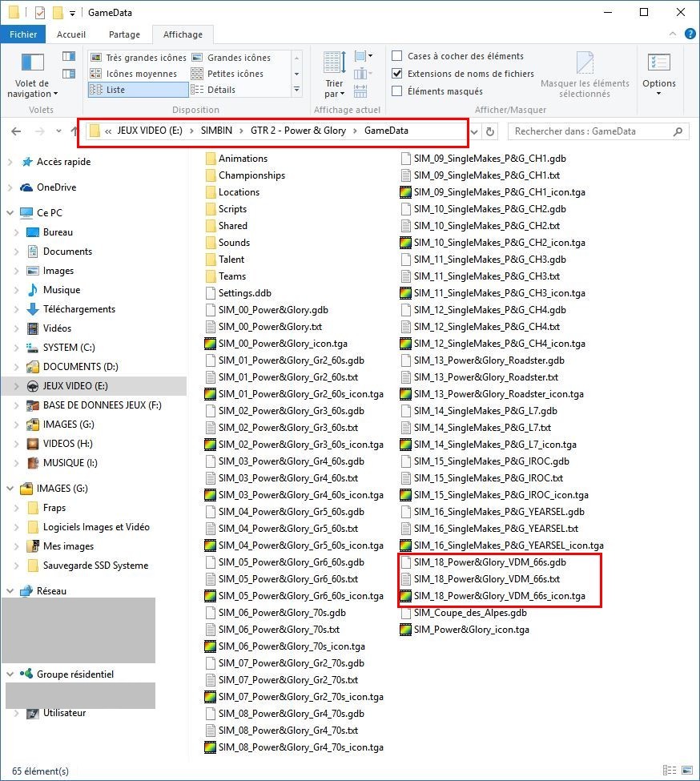This screenshot has width=700, height=781.
Task: Collapse the IMAGES (G:) root node
Action: point(10,489)
